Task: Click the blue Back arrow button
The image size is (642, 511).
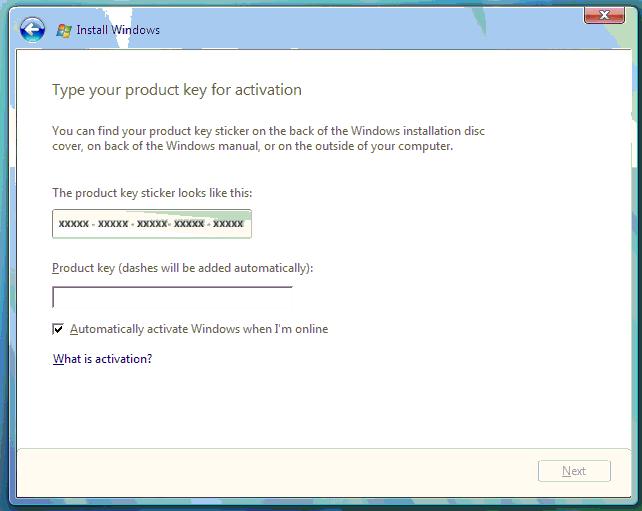Action: click(x=32, y=29)
